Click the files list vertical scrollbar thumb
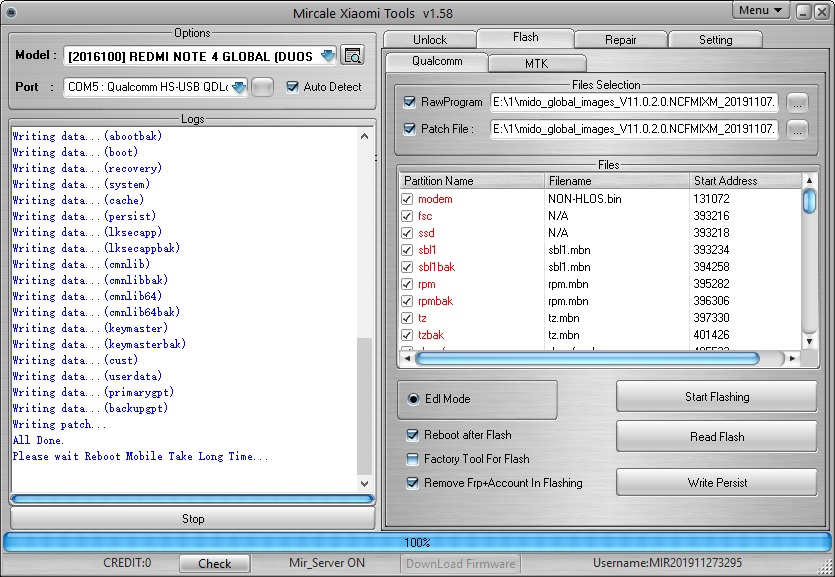This screenshot has width=835, height=577. (x=809, y=201)
